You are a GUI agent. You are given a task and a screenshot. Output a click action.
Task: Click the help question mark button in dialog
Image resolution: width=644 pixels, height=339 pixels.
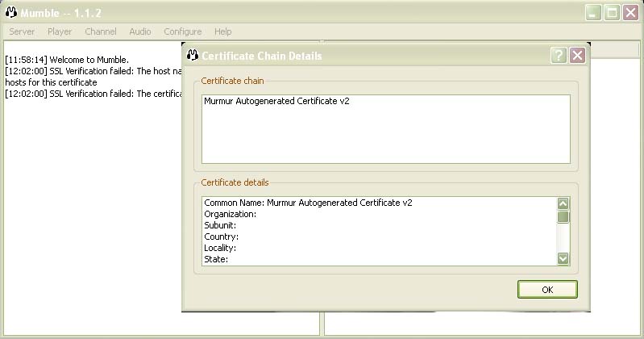[x=559, y=55]
